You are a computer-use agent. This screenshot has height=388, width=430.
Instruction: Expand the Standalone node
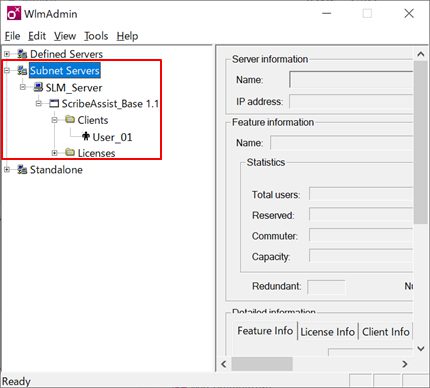click(7, 170)
